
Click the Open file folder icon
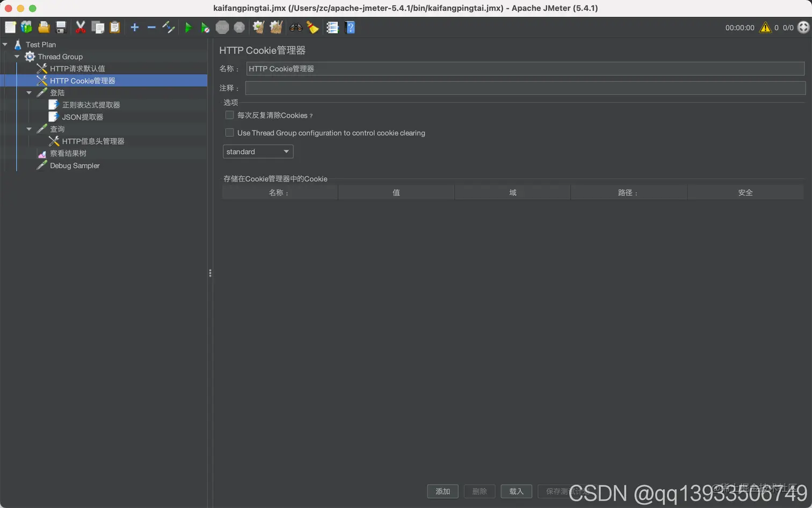44,27
